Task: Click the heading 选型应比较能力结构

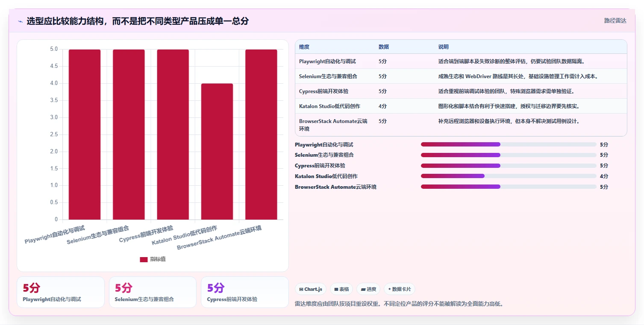Action: point(138,21)
